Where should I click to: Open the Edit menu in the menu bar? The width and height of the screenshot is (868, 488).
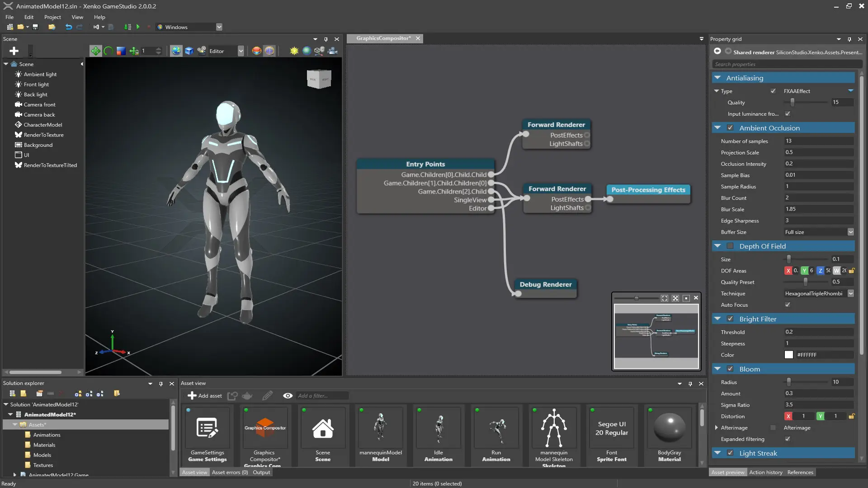[x=28, y=17]
